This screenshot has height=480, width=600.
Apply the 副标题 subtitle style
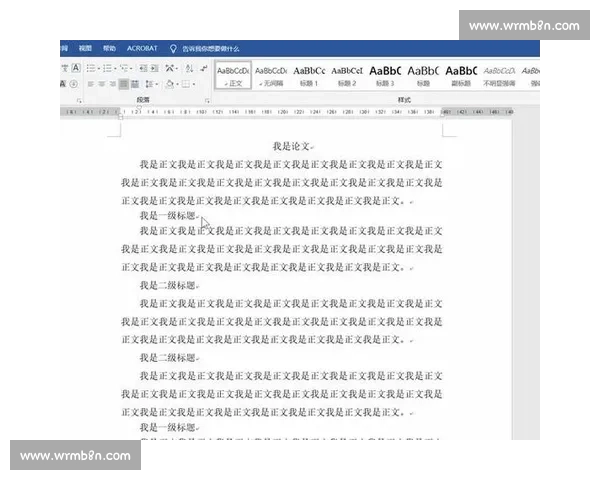pyautogui.click(x=461, y=75)
